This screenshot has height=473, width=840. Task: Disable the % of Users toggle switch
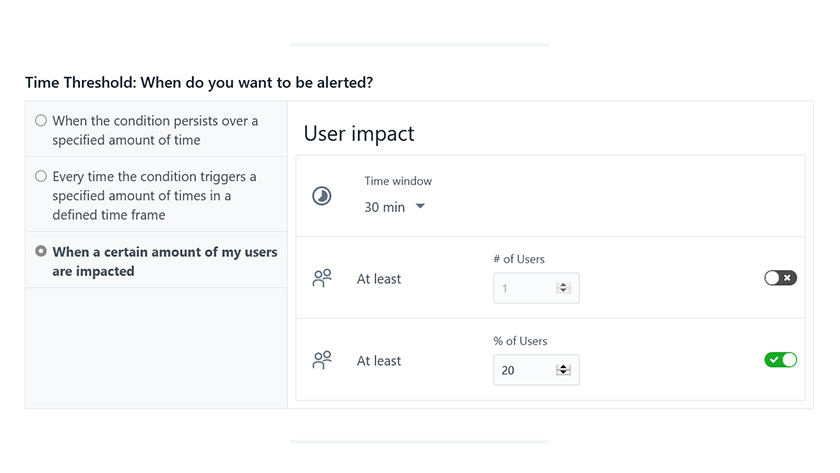[781, 360]
